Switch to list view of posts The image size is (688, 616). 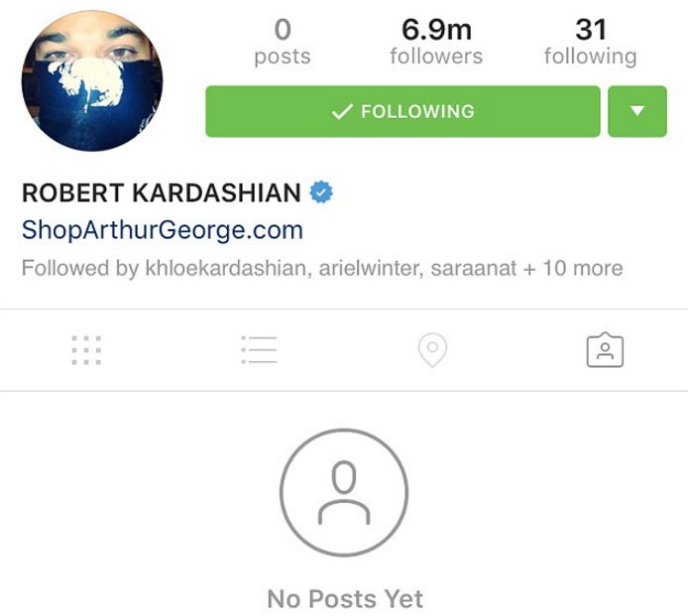click(259, 350)
